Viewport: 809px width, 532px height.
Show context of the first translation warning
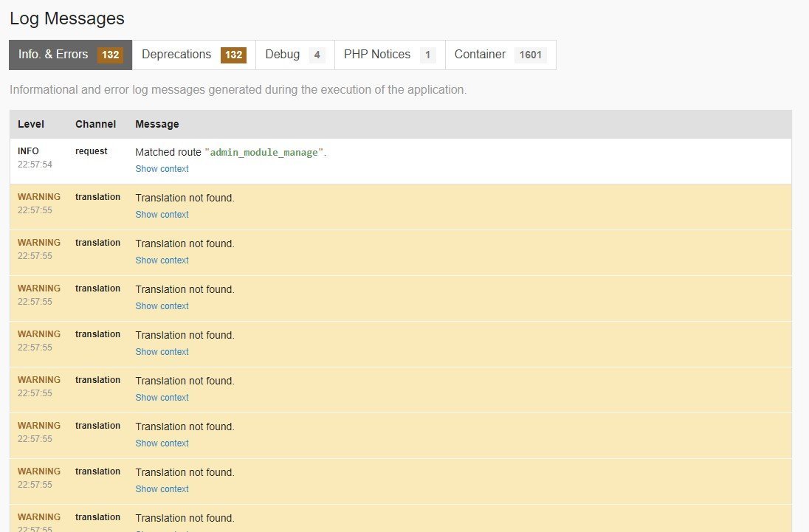click(x=162, y=215)
